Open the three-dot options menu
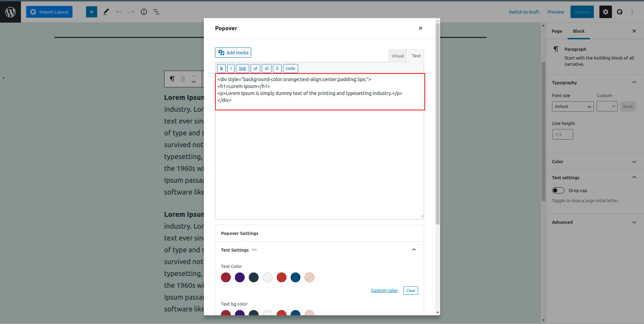The height and width of the screenshot is (324, 644). (x=632, y=12)
